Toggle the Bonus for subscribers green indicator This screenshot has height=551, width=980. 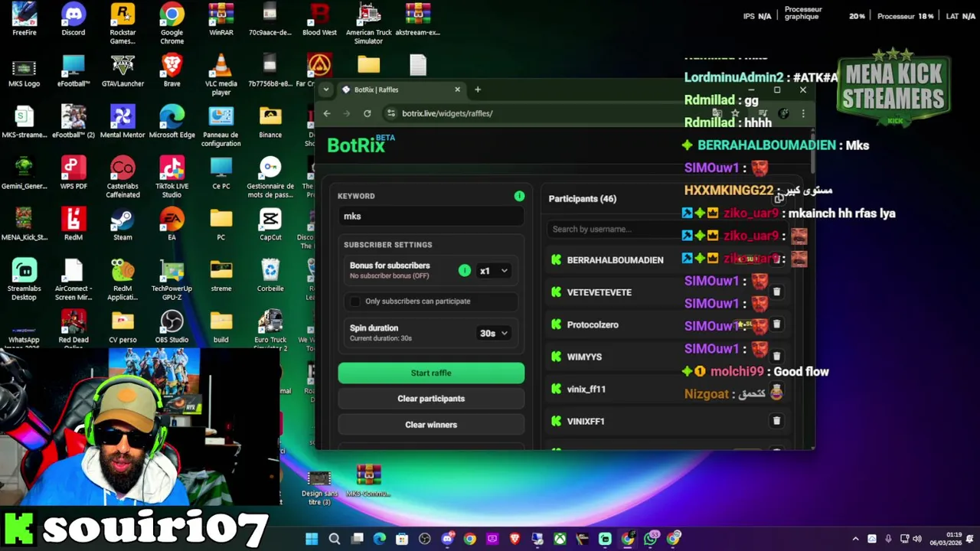click(464, 270)
